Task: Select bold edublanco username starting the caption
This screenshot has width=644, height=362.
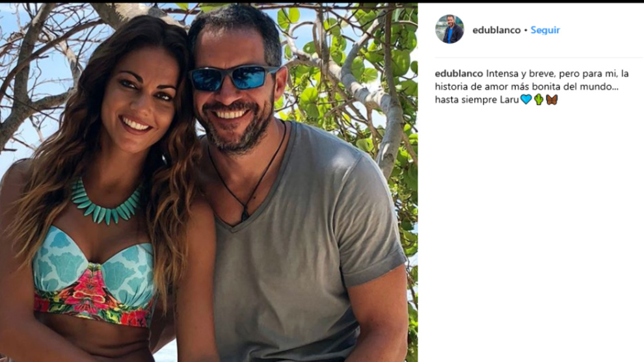Action: [x=459, y=74]
